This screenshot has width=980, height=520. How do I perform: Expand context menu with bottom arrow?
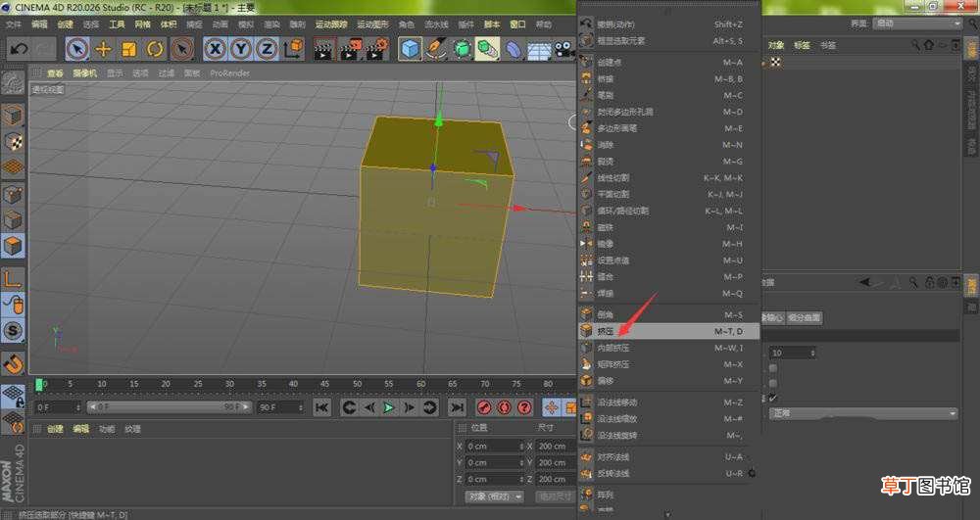[x=668, y=515]
